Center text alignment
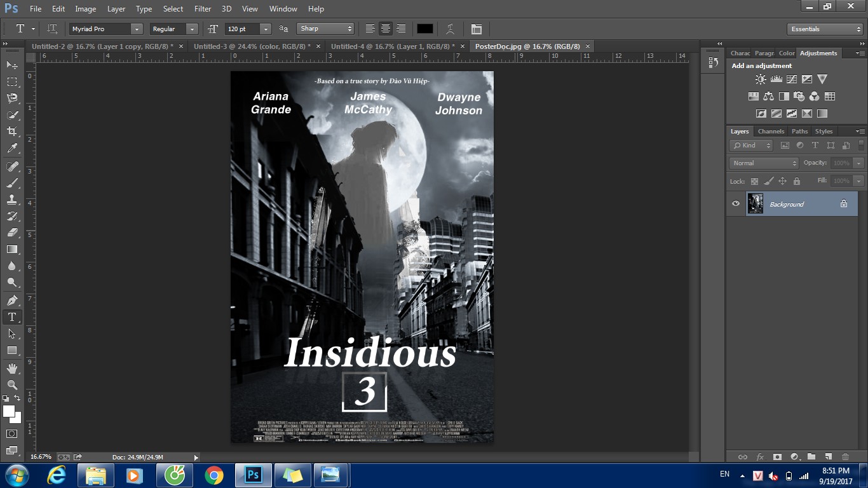This screenshot has width=868, height=488. [385, 29]
